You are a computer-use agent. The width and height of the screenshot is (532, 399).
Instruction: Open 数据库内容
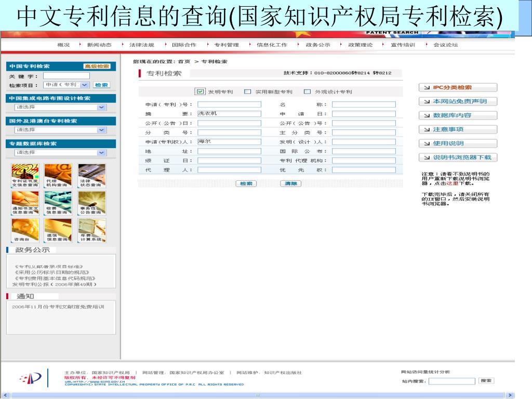(x=458, y=115)
